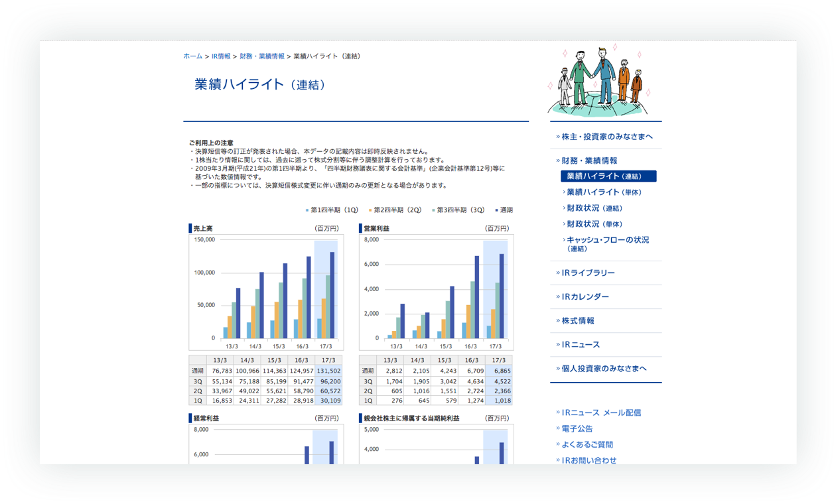The width and height of the screenshot is (836, 504).
Task: Click the 第1四半期（1Q） legend entry
Action: click(x=332, y=210)
